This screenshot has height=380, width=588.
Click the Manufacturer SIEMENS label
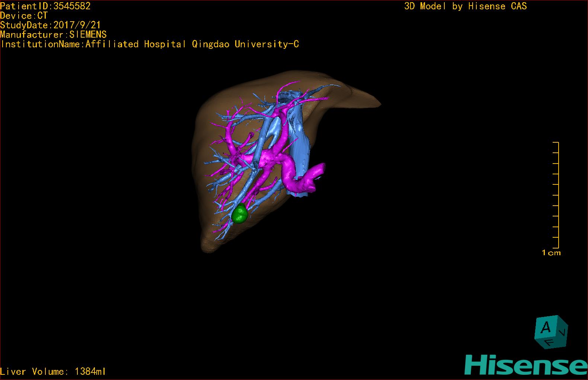(x=53, y=35)
